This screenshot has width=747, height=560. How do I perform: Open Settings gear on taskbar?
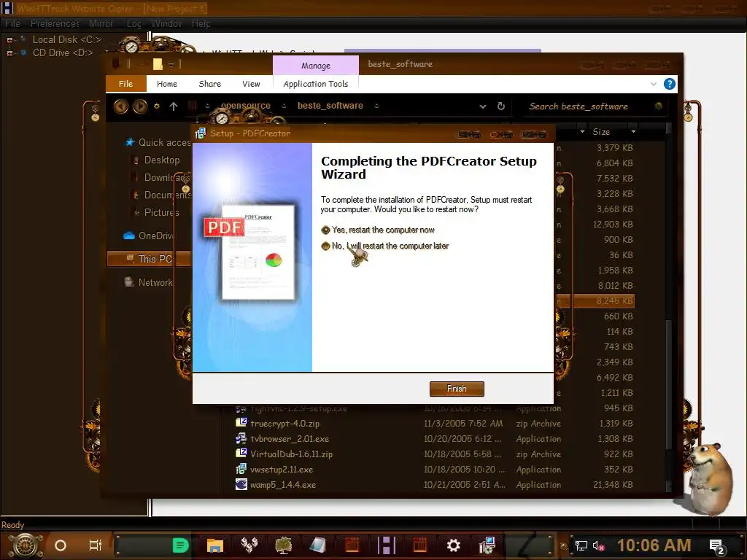(454, 545)
